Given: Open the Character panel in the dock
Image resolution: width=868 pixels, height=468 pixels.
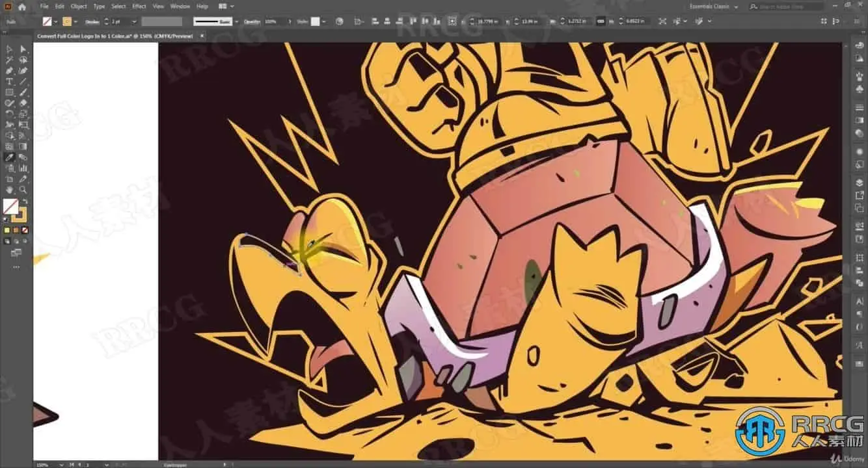Looking at the screenshot, I should pos(859,301).
